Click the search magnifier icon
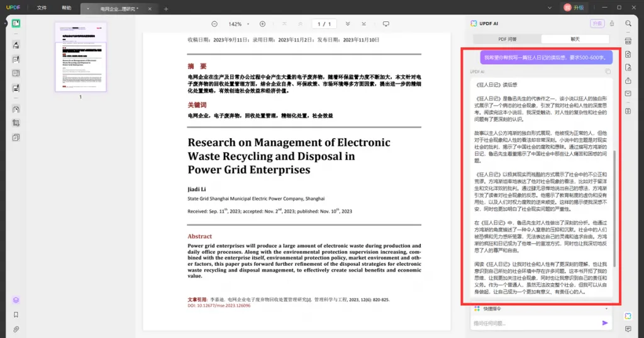 [628, 23]
